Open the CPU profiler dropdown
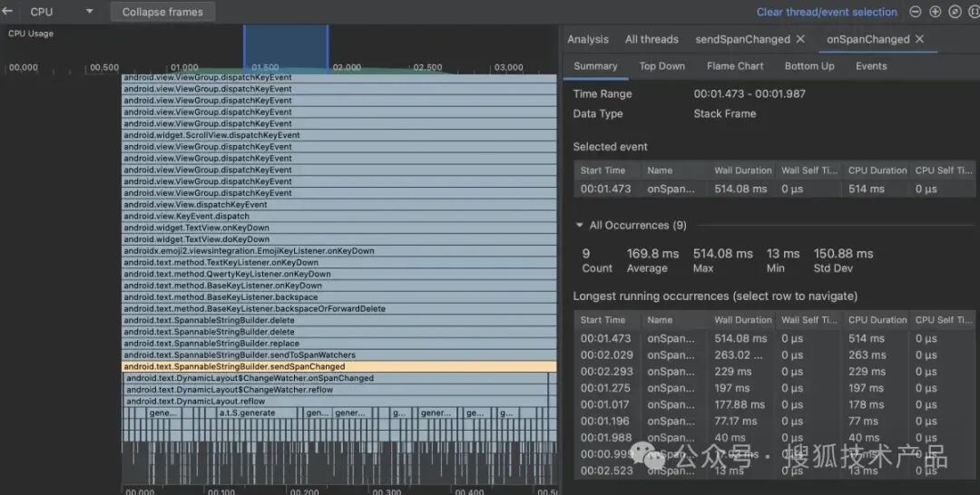Image resolution: width=980 pixels, height=495 pixels. (89, 11)
